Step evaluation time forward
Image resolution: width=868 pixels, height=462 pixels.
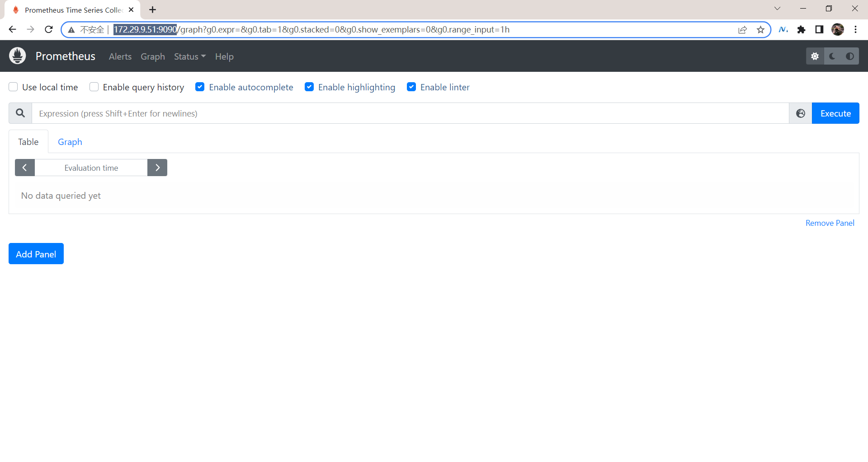(157, 168)
